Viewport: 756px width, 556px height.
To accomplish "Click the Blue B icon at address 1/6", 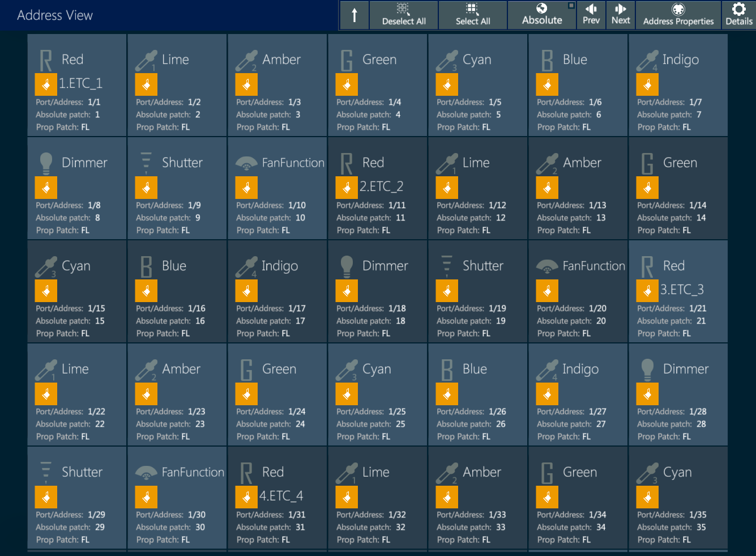I will pyautogui.click(x=547, y=61).
